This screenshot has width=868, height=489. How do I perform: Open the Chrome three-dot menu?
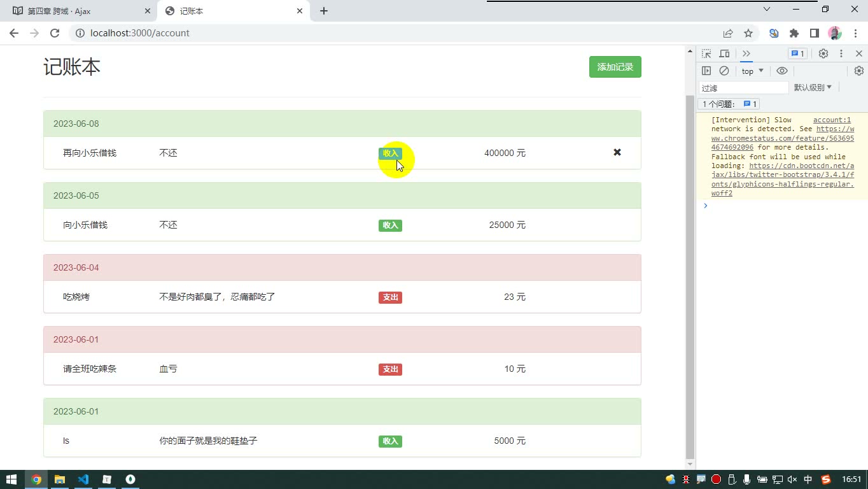click(855, 33)
